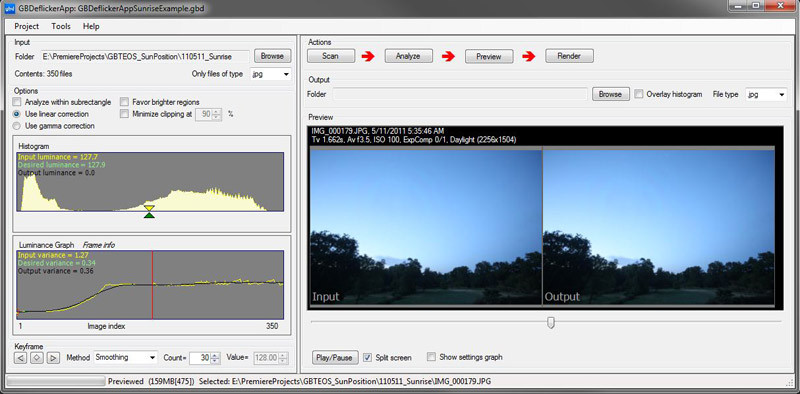This screenshot has height=394, width=800.
Task: Select Use linear correction
Action: (x=17, y=114)
